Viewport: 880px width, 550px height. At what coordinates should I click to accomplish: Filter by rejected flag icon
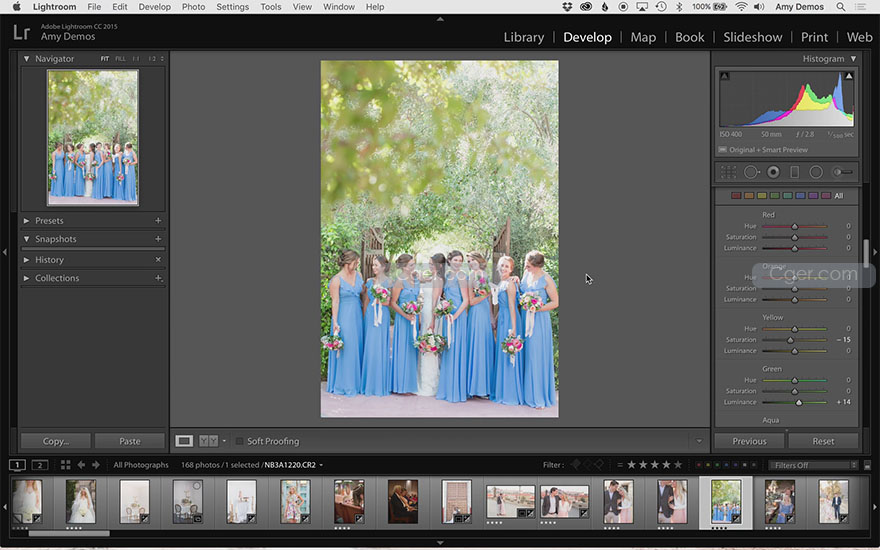(x=599, y=465)
